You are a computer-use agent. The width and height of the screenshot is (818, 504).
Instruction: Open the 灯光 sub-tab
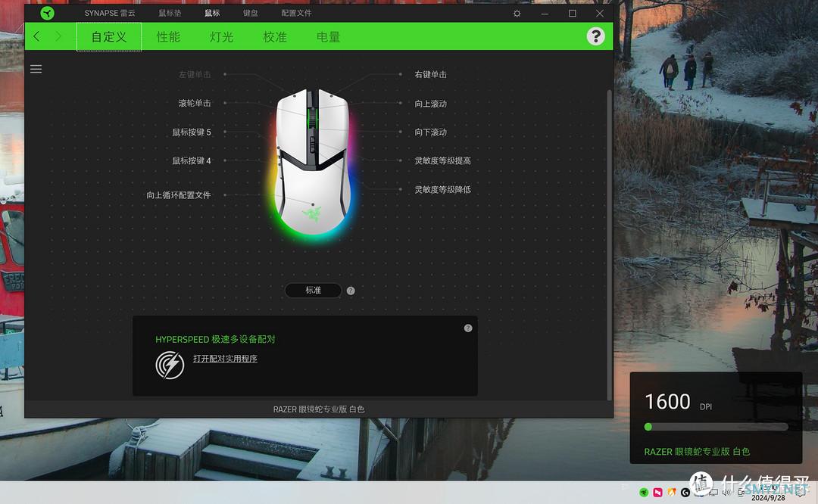tap(221, 37)
